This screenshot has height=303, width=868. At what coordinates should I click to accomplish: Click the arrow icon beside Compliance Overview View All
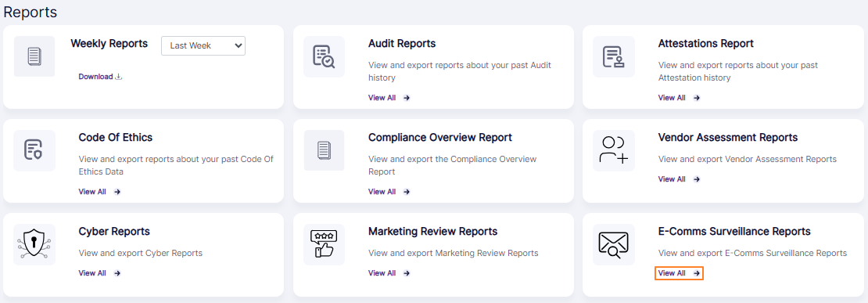(x=407, y=193)
